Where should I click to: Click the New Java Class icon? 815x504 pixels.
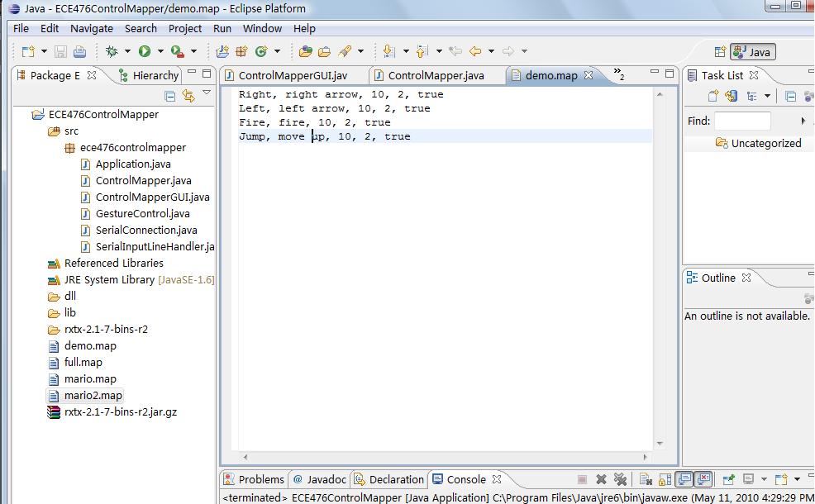pyautogui.click(x=261, y=51)
